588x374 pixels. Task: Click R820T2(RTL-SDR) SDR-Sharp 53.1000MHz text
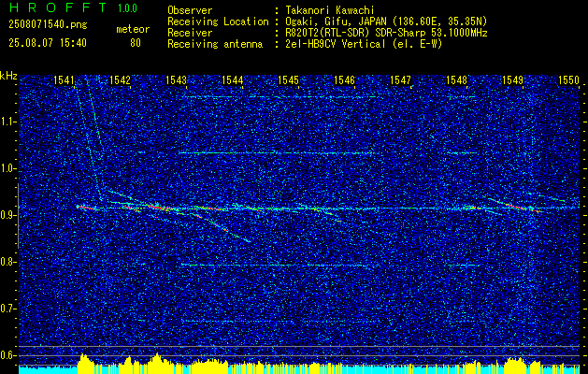pos(386,33)
